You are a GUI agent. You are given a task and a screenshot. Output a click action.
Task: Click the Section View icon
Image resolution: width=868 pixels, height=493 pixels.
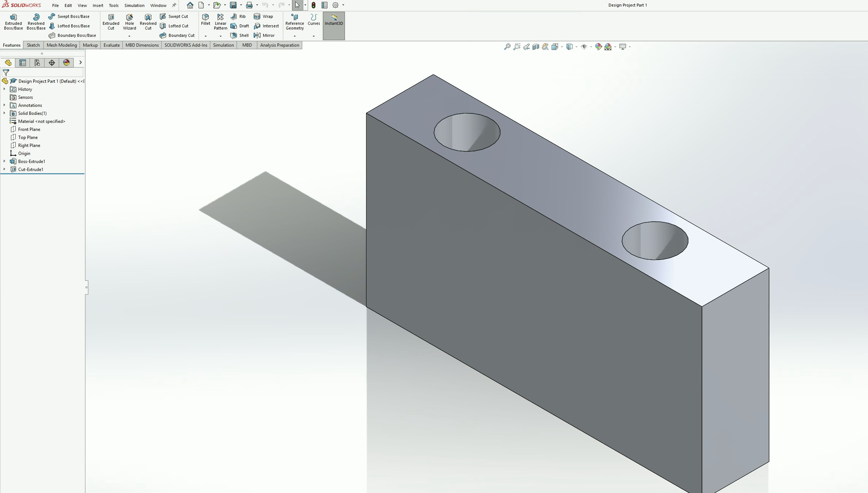536,47
